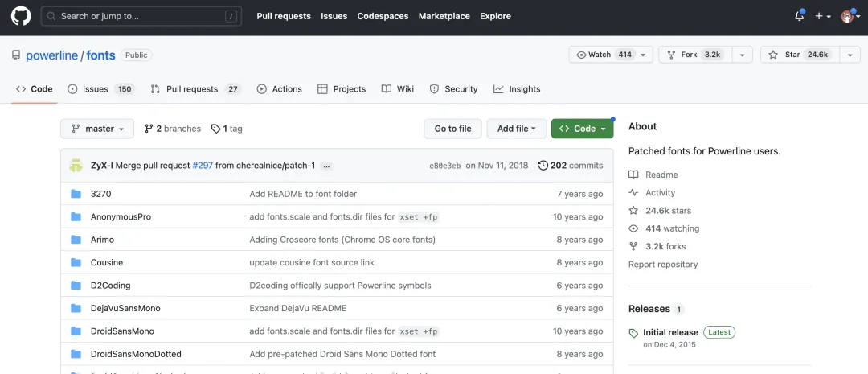Open the star lists dropdown arrow
The image size is (868, 374).
[850, 55]
